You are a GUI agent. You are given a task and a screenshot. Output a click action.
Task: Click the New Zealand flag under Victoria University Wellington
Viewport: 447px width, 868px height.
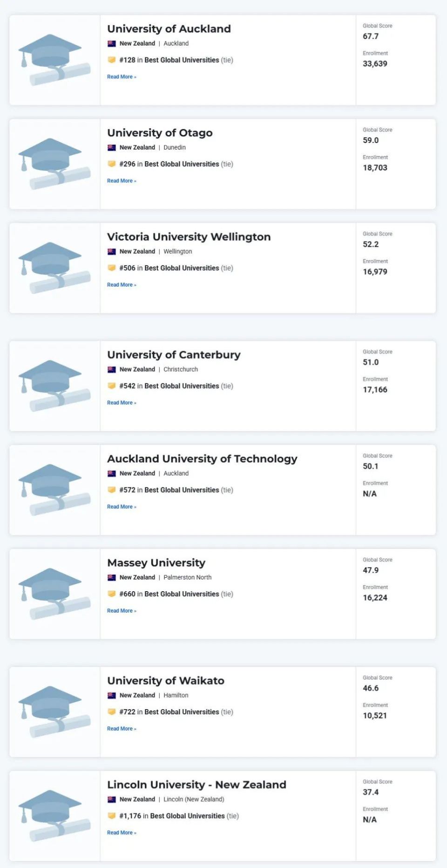112,252
